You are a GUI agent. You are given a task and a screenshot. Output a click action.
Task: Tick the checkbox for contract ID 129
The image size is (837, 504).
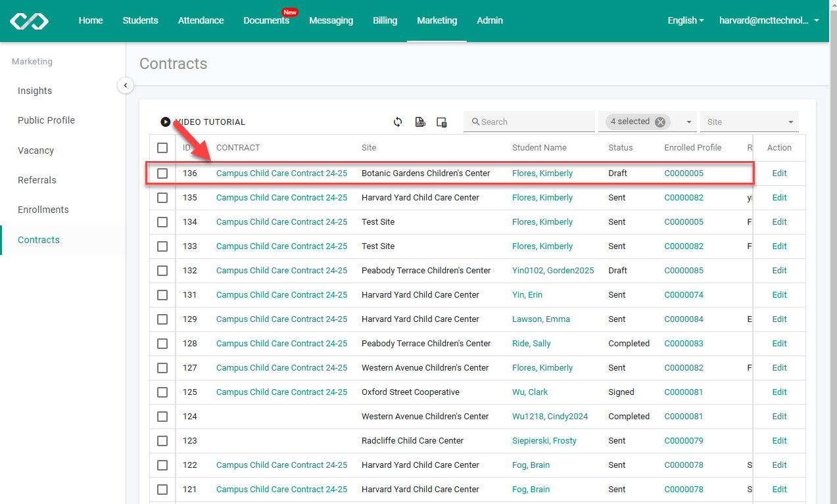162,319
